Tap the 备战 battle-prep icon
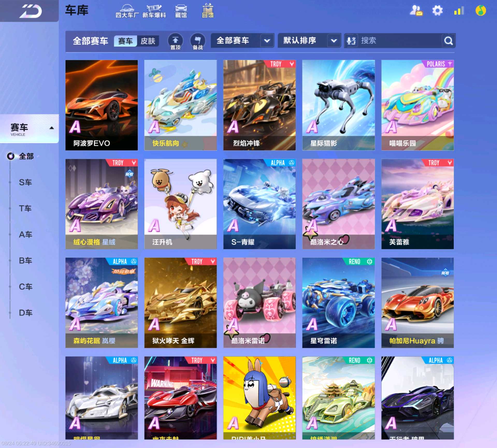This screenshot has height=448, width=497. [198, 41]
